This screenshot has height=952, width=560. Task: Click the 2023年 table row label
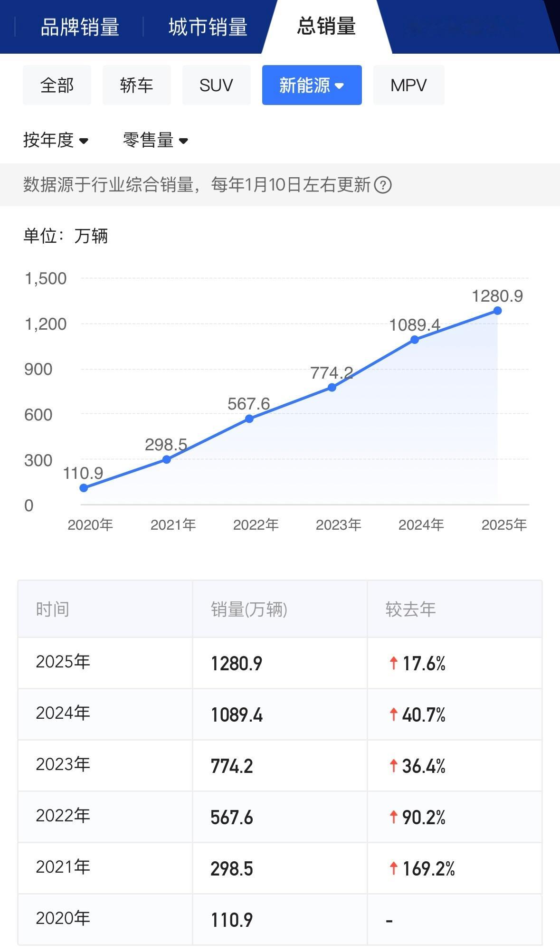(x=63, y=764)
